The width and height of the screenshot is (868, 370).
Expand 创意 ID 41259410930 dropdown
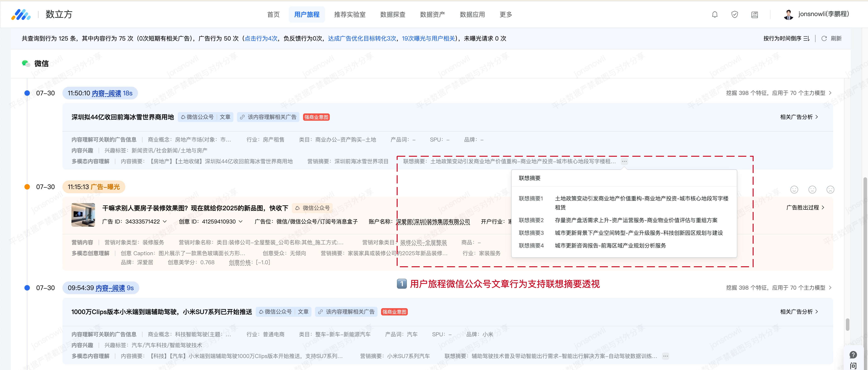tap(241, 222)
